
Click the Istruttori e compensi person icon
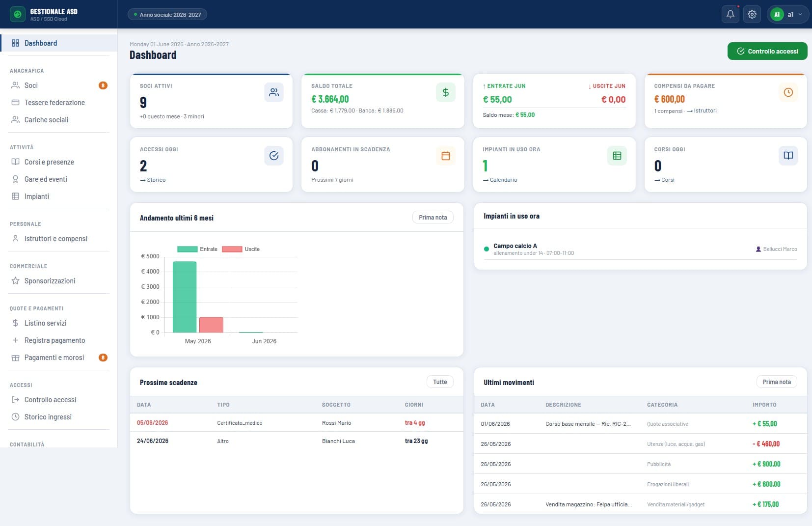15,239
